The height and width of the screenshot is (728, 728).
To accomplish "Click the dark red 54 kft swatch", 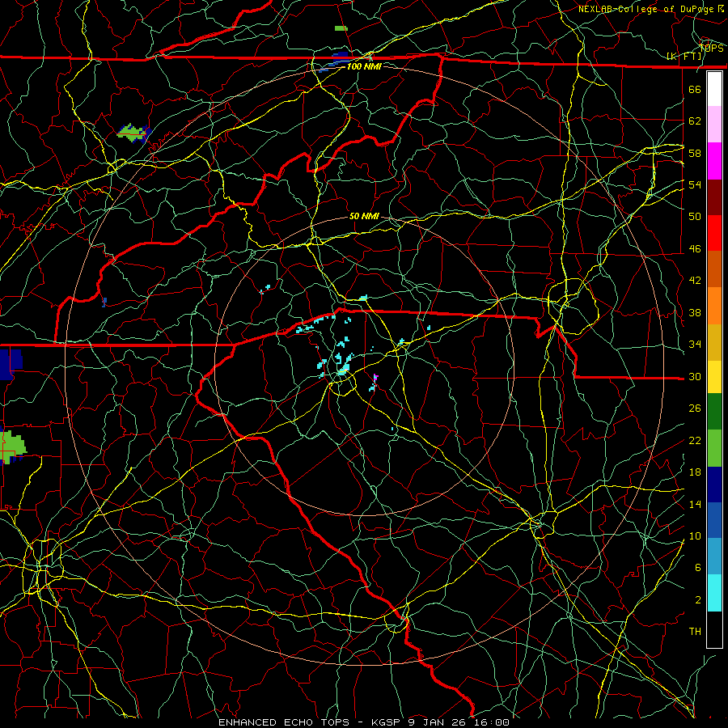I will tap(714, 197).
